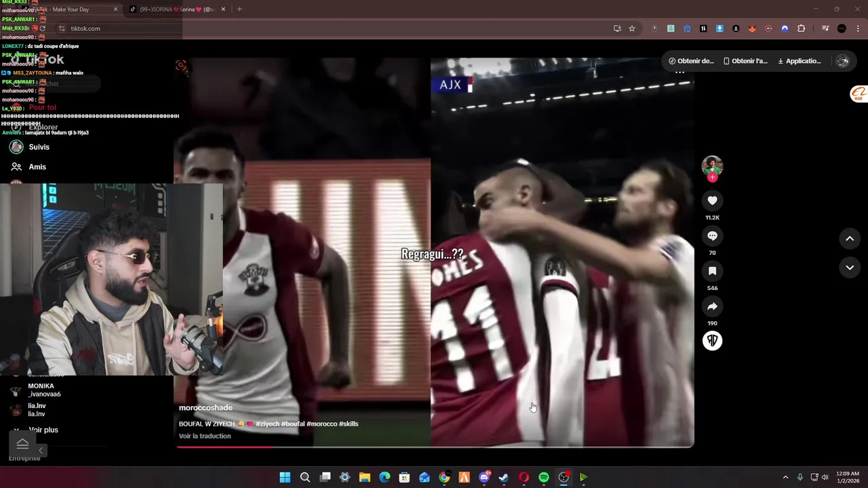
Task: Bookmark this page with the star icon
Action: tap(632, 28)
